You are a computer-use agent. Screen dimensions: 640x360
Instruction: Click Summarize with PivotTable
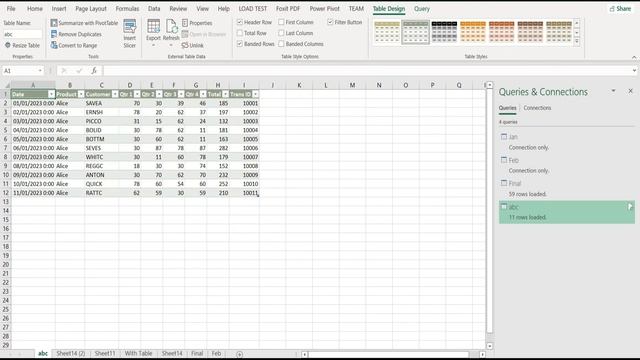click(x=84, y=23)
